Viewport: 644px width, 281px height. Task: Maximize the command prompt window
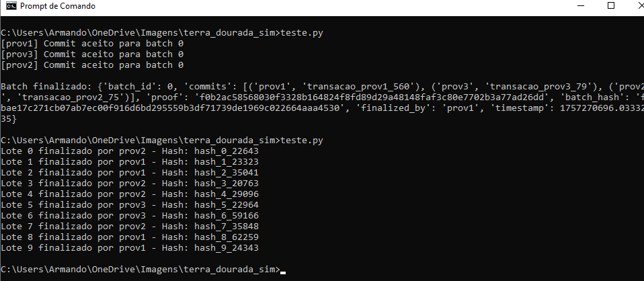pyautogui.click(x=611, y=6)
